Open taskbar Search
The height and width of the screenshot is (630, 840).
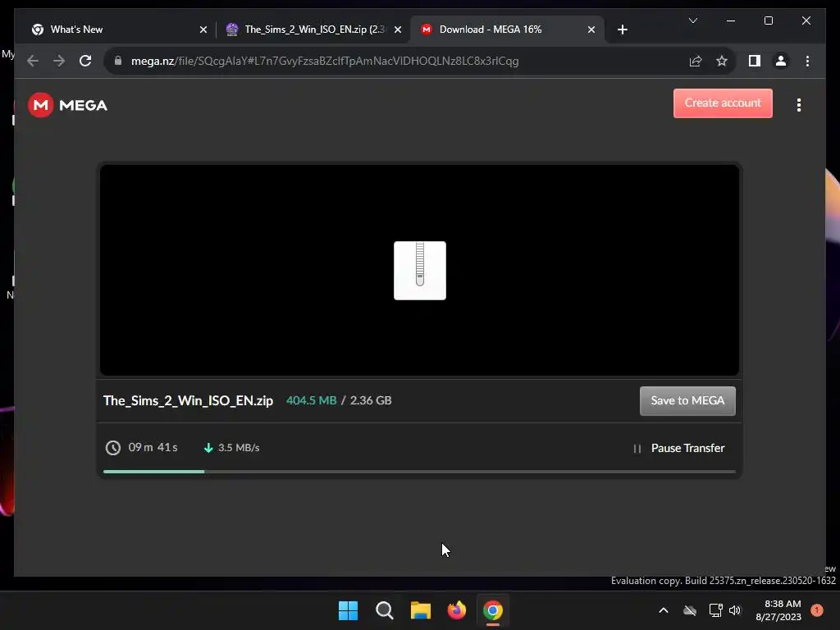384,610
